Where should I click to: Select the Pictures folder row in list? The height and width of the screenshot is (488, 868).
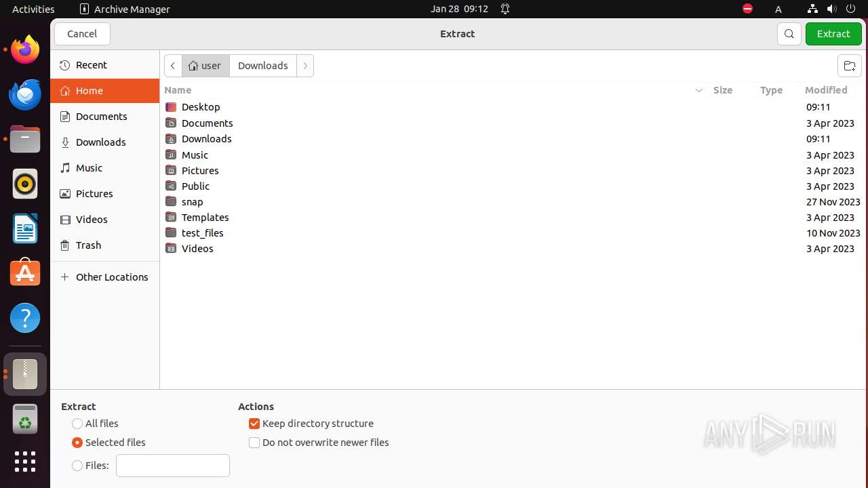(513, 171)
